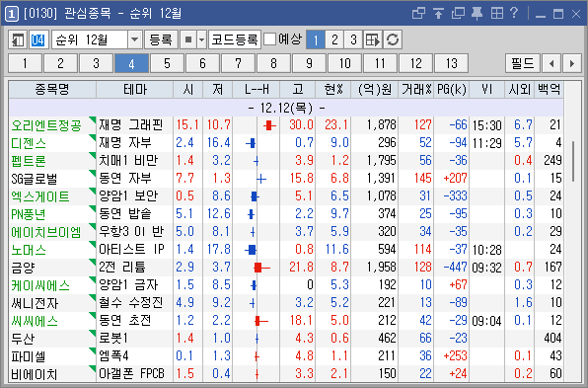
Task: Click the stop square toolbar button
Action: tap(188, 39)
